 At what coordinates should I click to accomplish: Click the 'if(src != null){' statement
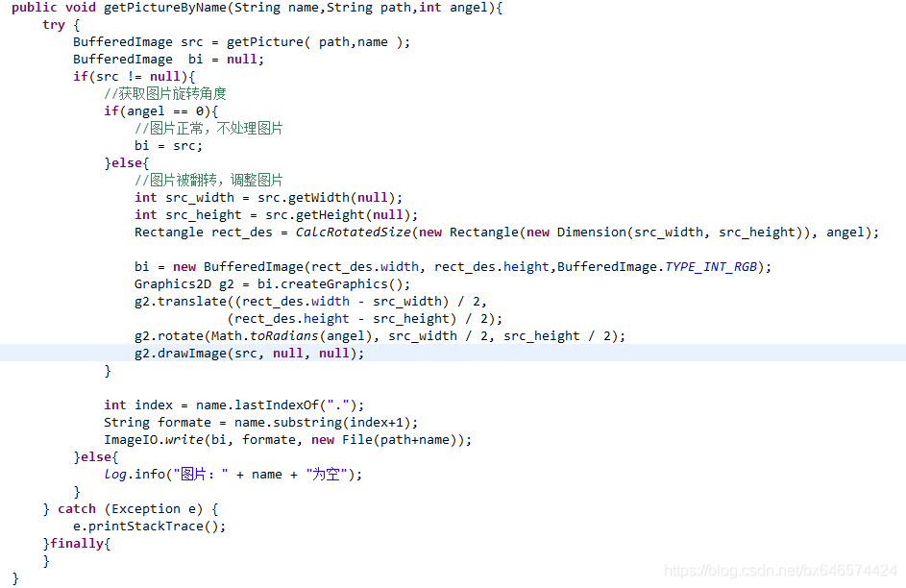135,78
